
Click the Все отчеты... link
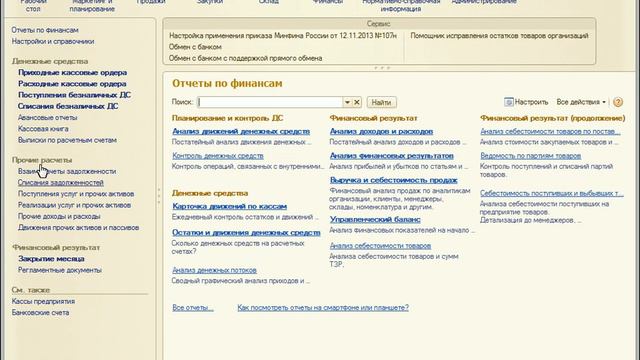(x=193, y=308)
